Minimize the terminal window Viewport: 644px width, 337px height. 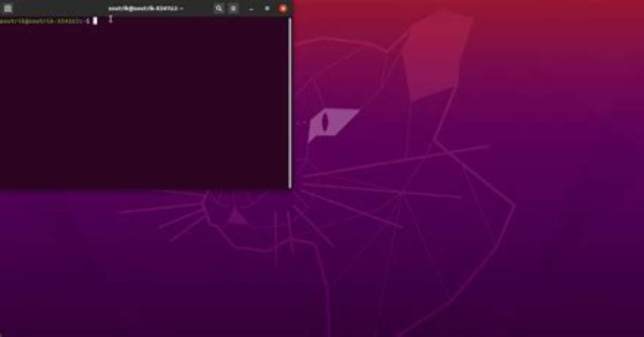[251, 9]
